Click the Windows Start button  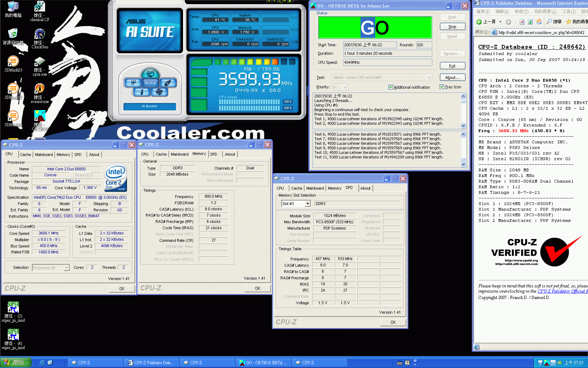16,363
